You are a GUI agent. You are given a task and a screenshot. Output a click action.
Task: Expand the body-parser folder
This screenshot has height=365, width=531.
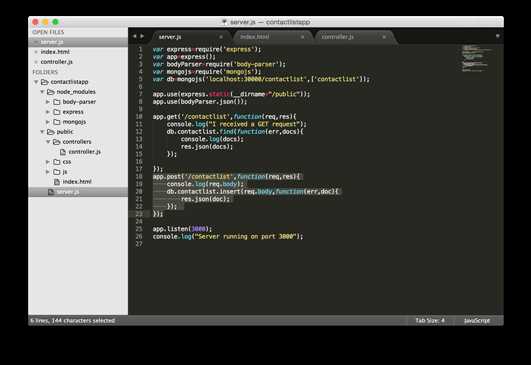[48, 102]
